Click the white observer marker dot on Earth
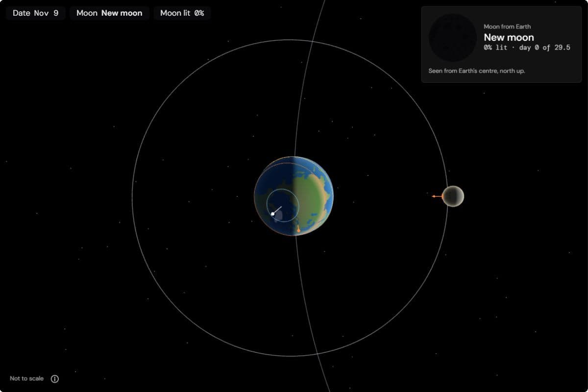 [273, 214]
